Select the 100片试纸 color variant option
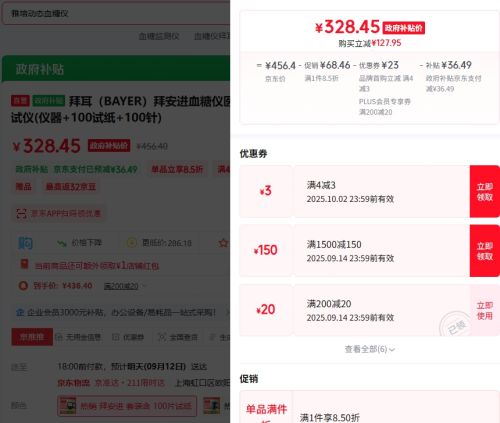Image resolution: width=500 pixels, height=423 pixels. [x=127, y=406]
